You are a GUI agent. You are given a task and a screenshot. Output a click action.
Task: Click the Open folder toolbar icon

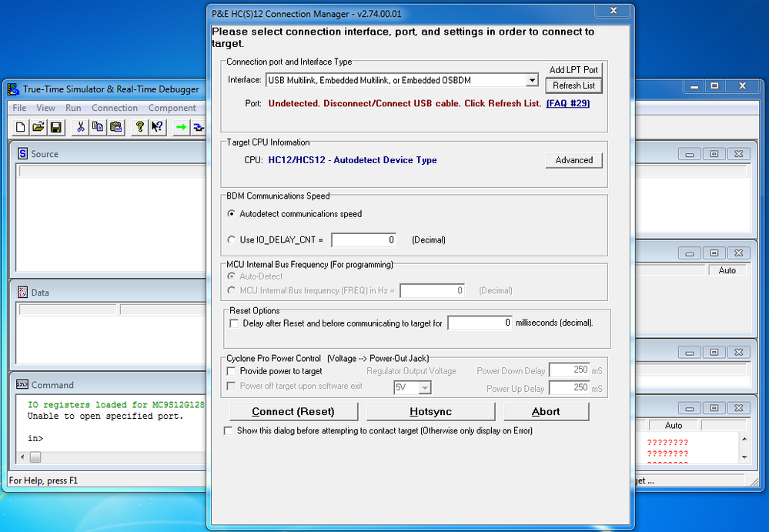[x=38, y=127]
